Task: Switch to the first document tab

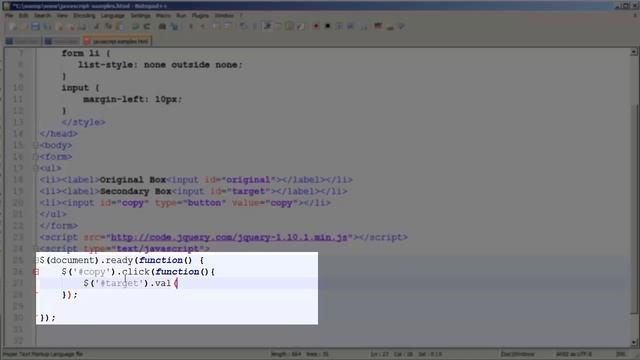Action: point(23,41)
